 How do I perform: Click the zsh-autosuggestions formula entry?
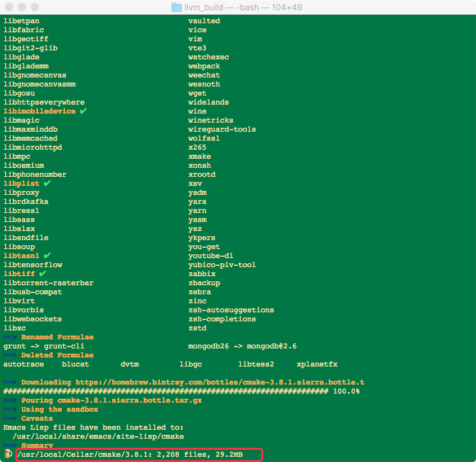pos(231,310)
